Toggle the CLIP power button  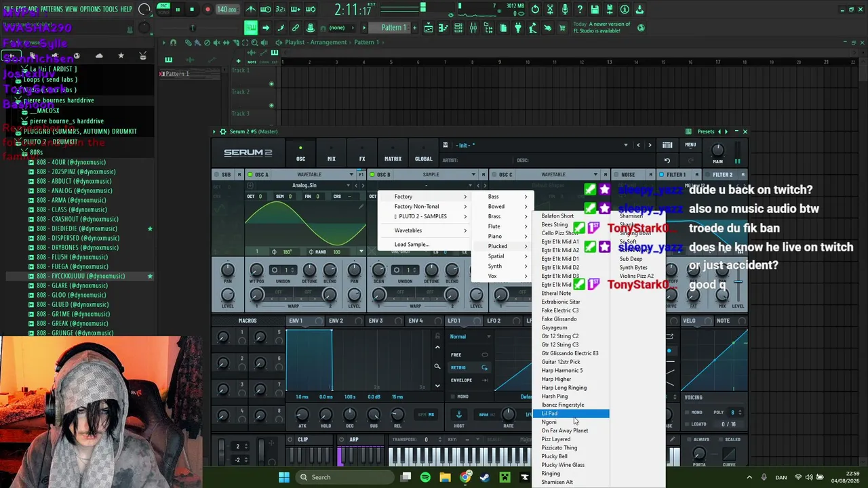click(291, 440)
